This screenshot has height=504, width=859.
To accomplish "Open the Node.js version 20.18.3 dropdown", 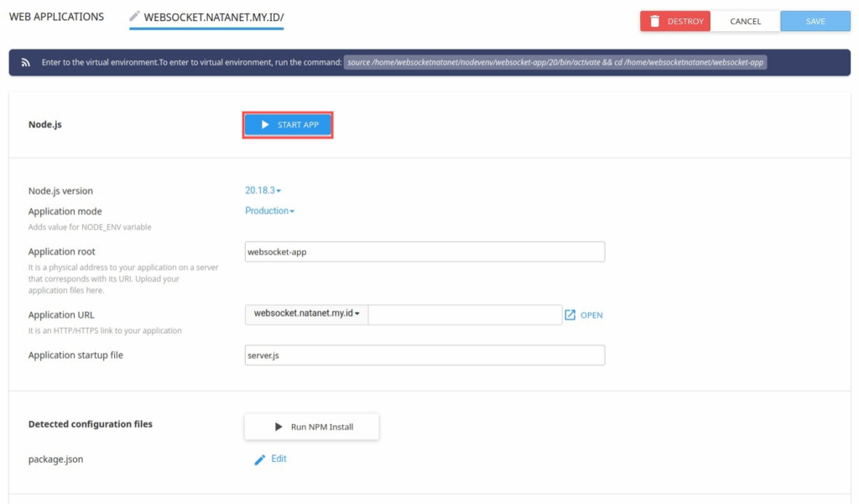I will 263,190.
